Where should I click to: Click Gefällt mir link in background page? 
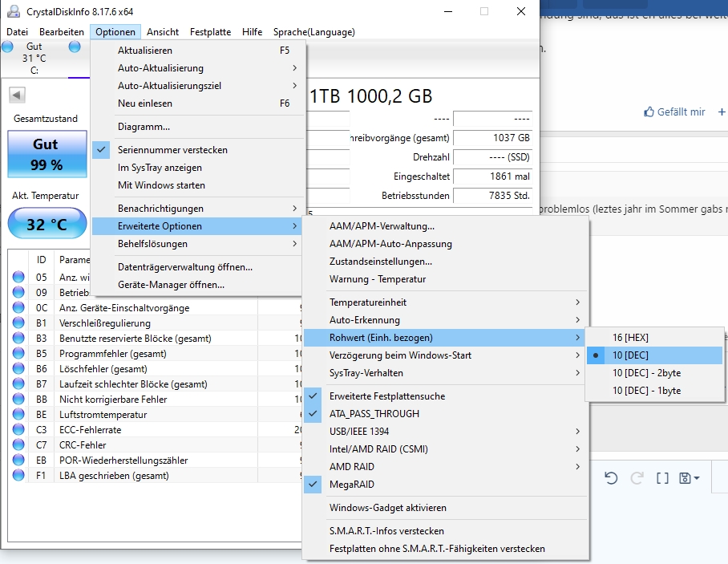pyautogui.click(x=681, y=112)
